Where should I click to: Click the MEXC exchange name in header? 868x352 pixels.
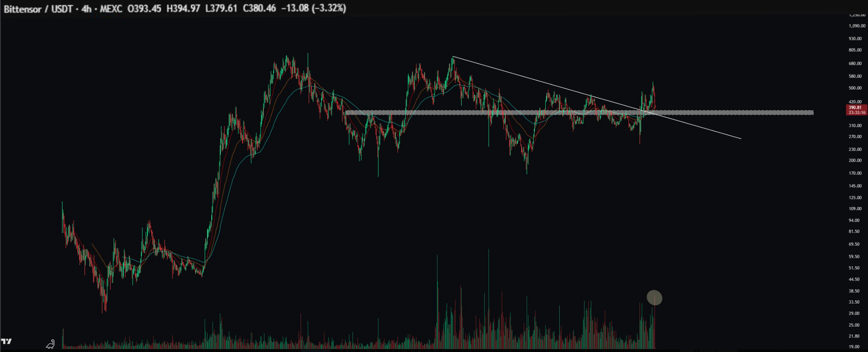tap(111, 9)
